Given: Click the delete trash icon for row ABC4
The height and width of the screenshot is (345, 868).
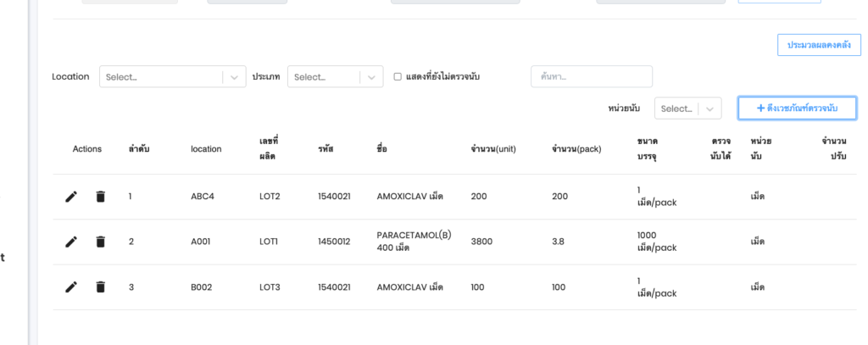Looking at the screenshot, I should pos(101,197).
